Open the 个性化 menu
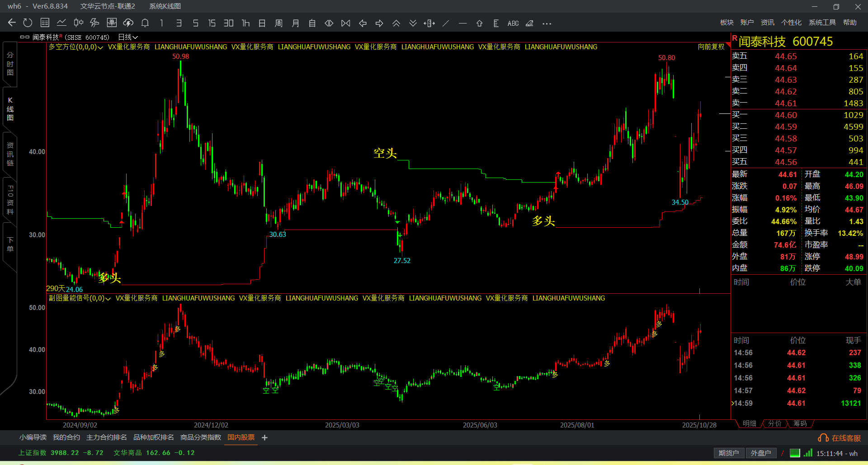 coord(791,23)
